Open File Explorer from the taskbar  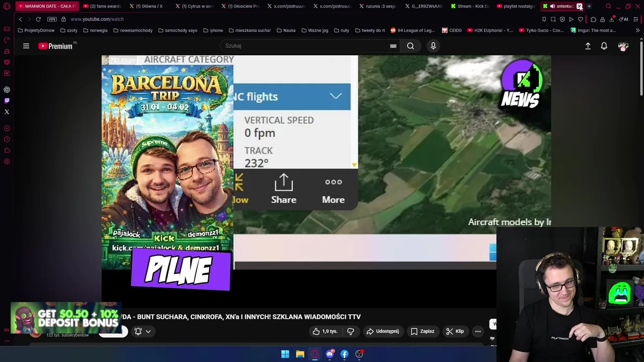point(300,354)
